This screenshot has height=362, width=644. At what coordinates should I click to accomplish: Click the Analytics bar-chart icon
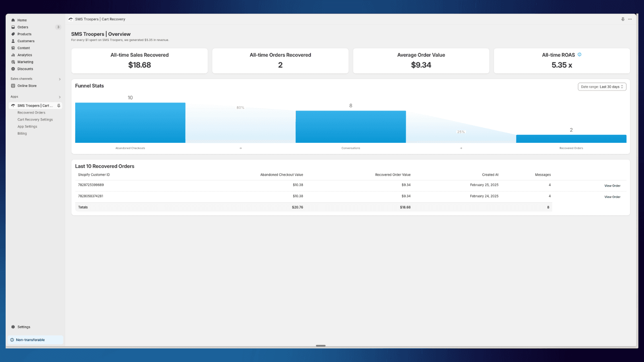(13, 55)
